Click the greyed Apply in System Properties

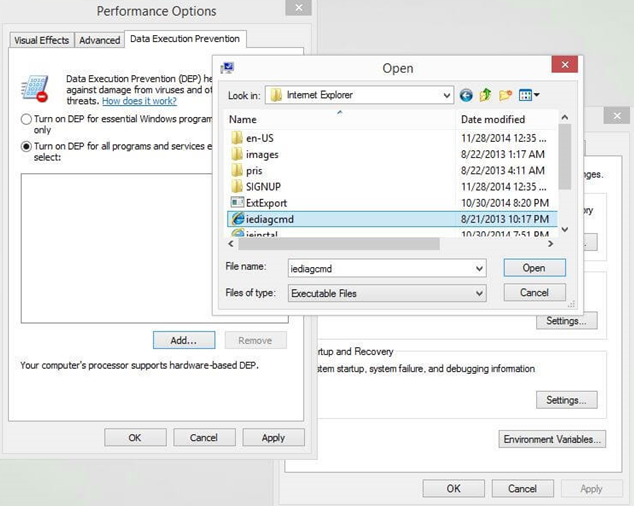tap(592, 489)
